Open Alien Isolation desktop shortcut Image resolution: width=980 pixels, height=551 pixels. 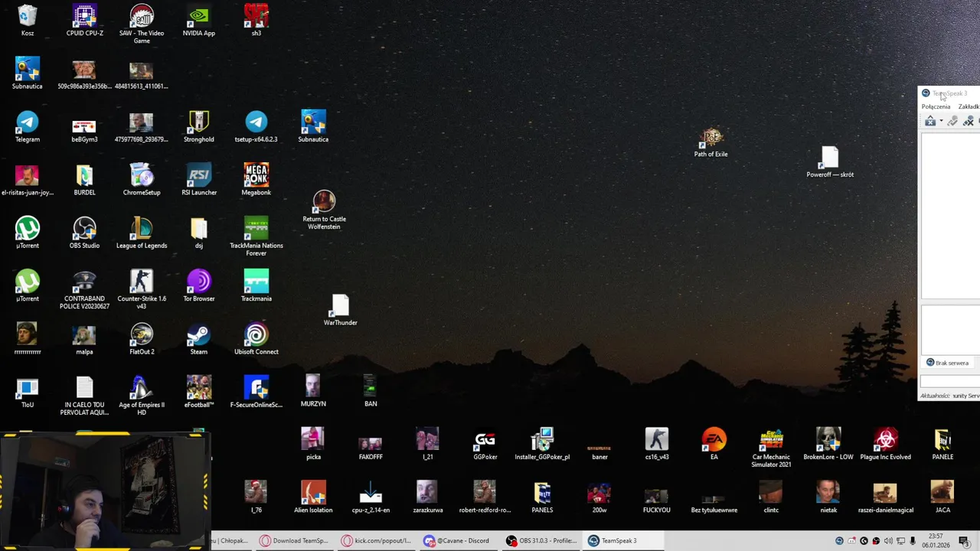[313, 497]
